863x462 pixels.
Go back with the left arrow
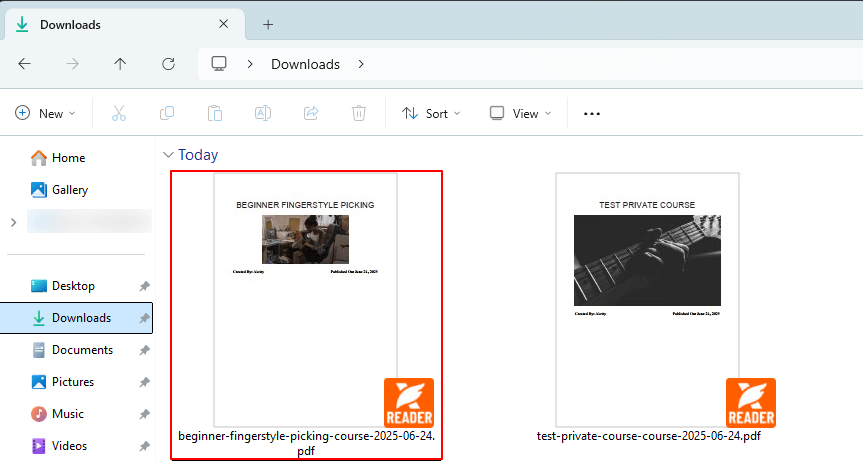pos(24,64)
